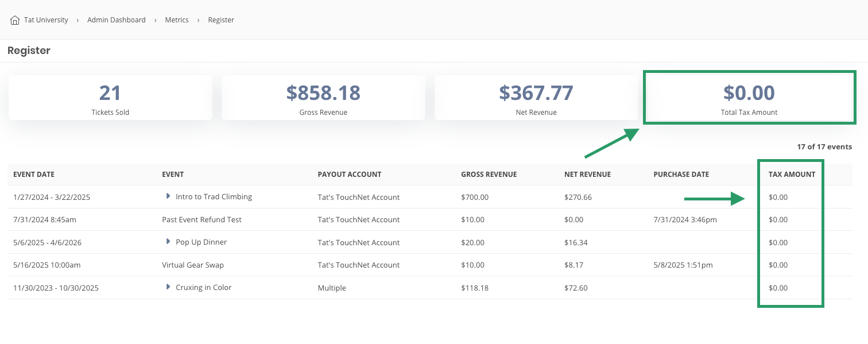
Task: Click the highlighted TAX AMOUNT column header
Action: coord(791,174)
